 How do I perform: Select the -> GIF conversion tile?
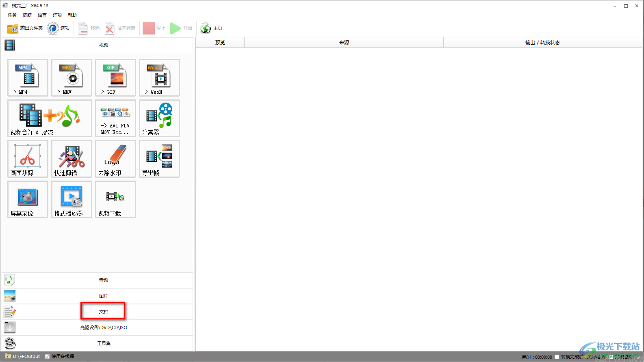(x=115, y=78)
